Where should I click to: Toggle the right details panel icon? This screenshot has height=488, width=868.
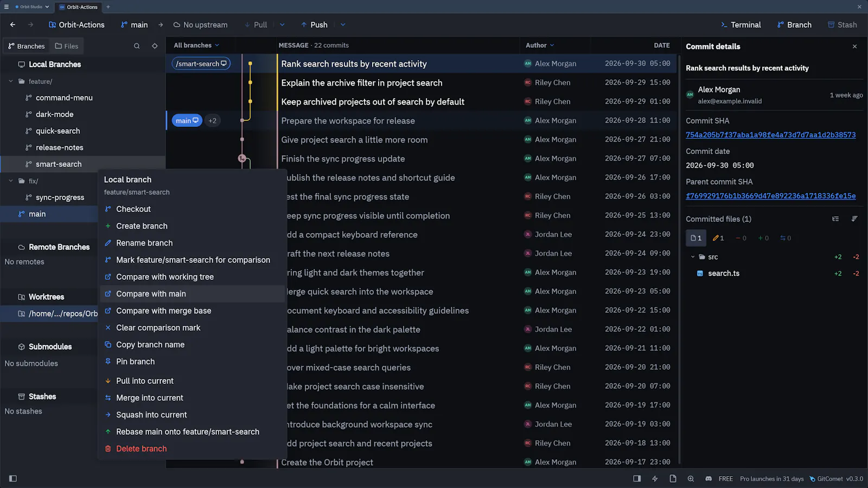(x=637, y=479)
